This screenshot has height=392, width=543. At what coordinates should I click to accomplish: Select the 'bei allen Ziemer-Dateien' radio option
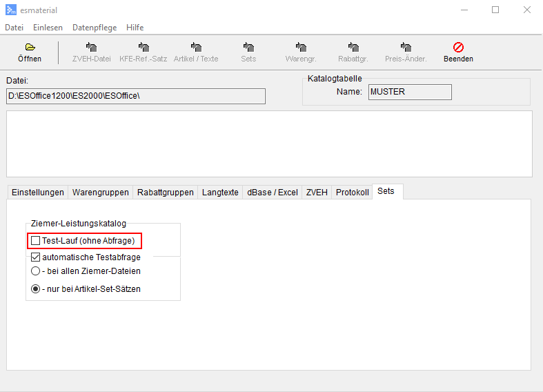pos(36,271)
